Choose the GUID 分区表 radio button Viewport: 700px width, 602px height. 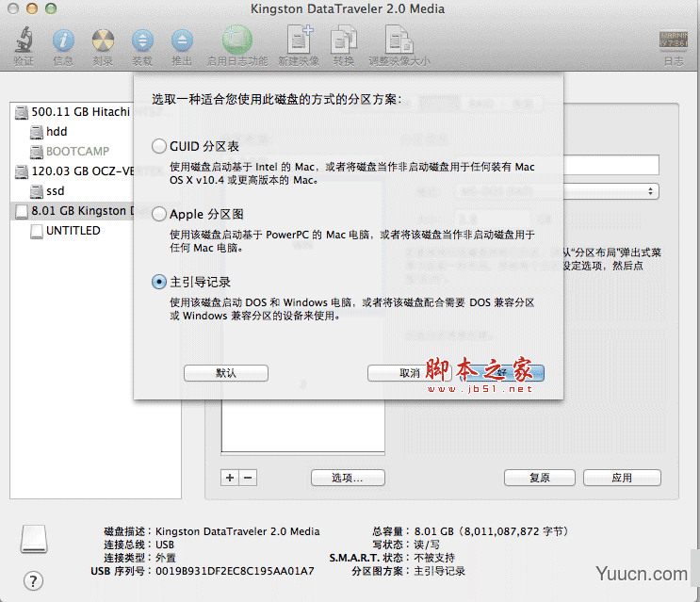point(159,146)
